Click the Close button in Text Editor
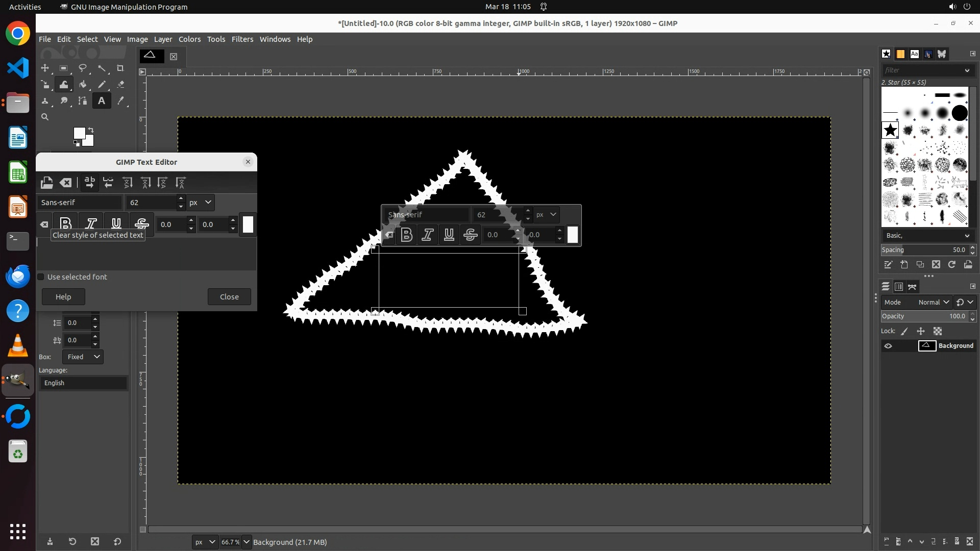 pos(229,297)
